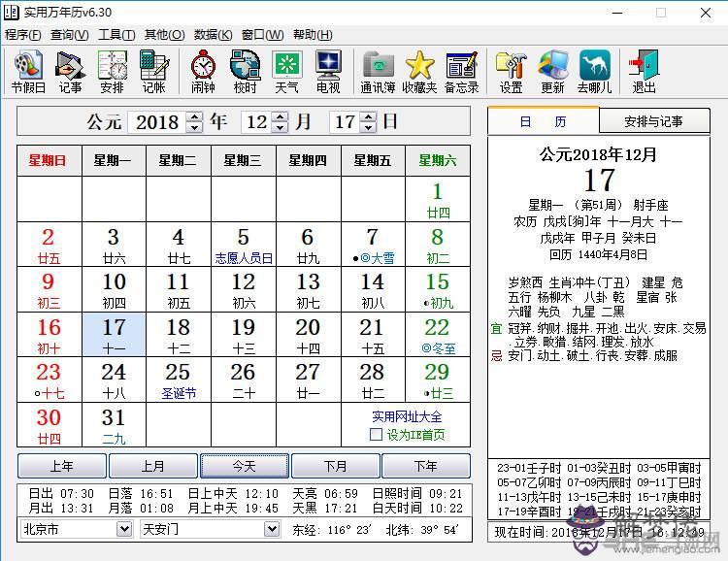Viewport: 728px width, 561px height.
Task: Click the 节假日 holiday toolbar icon
Action: click(29, 72)
